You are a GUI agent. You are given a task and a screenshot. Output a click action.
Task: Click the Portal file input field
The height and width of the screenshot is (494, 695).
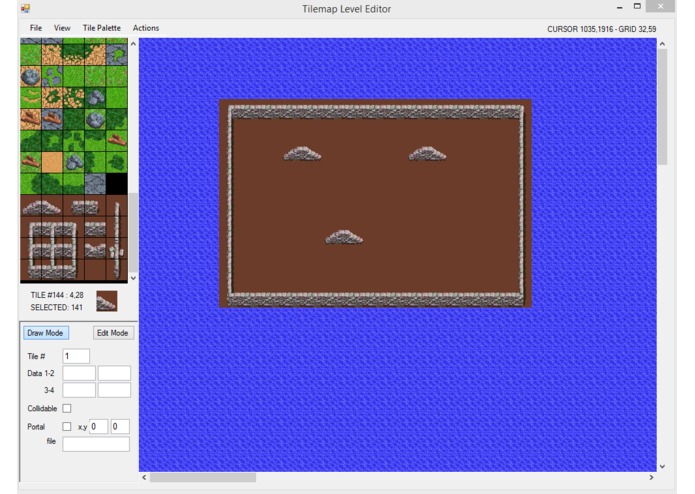pyautogui.click(x=96, y=444)
